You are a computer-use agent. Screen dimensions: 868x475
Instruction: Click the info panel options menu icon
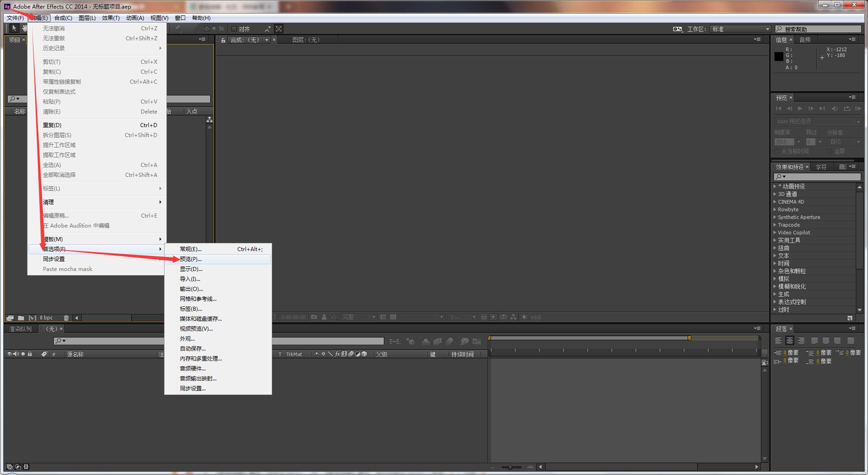click(x=852, y=39)
